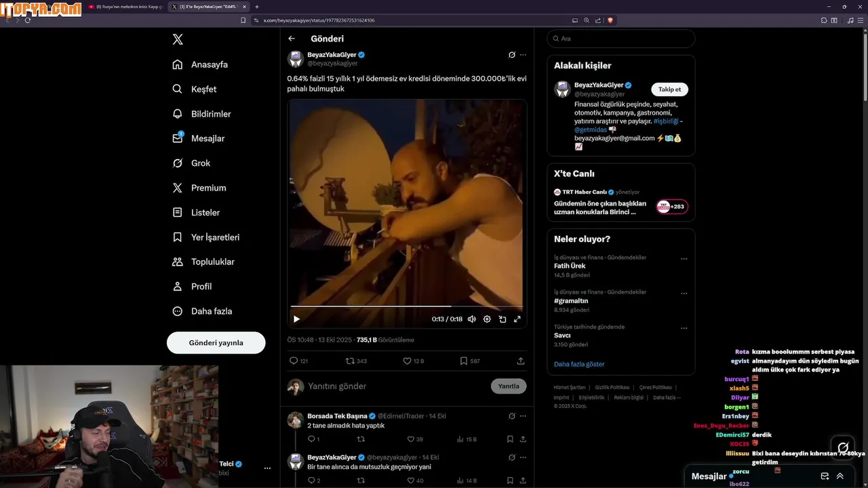Open Borsada Tek Başına profile name
Image resolution: width=868 pixels, height=488 pixels.
[337, 415]
